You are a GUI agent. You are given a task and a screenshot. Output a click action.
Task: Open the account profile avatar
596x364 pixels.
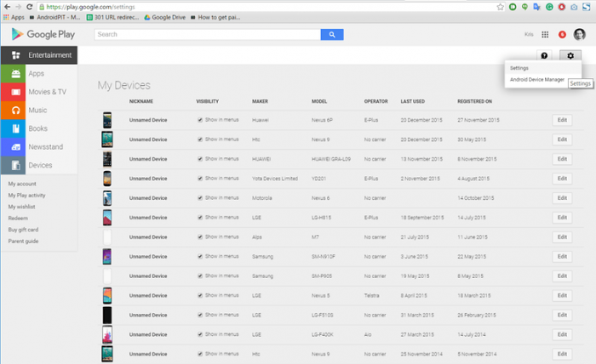579,35
